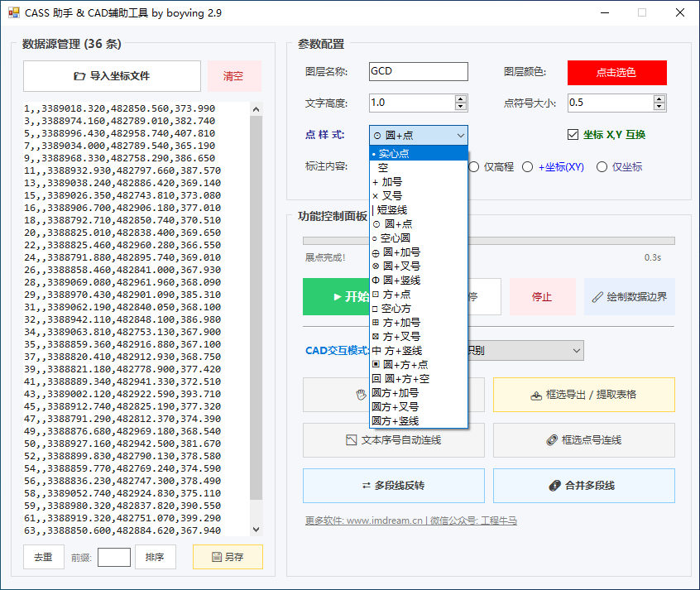Viewport: 700px width, 590px height.
Task: Click the icon on 文本序号自动连线
Action: coord(351,440)
